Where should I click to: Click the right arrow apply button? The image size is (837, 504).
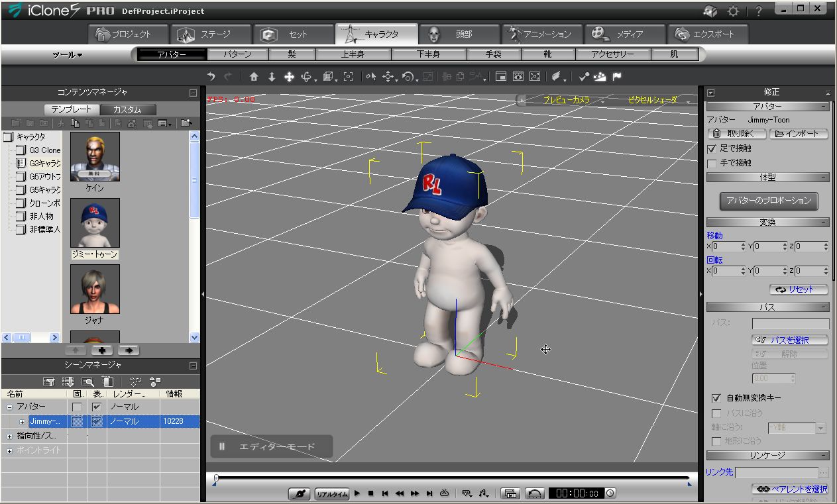128,350
